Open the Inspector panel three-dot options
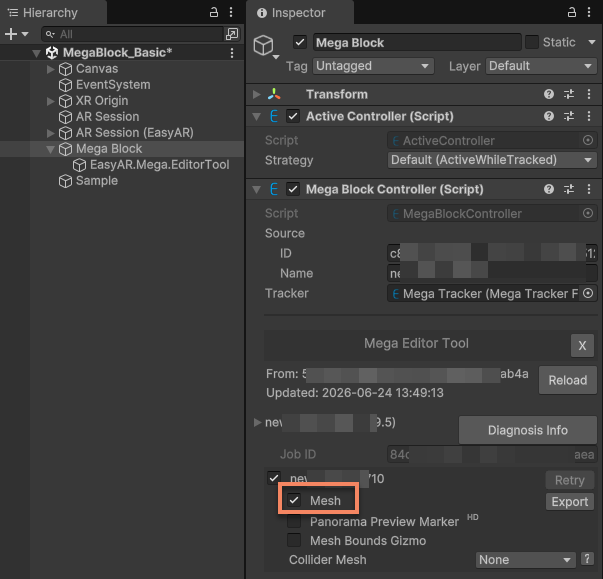This screenshot has height=579, width=603. tap(589, 12)
